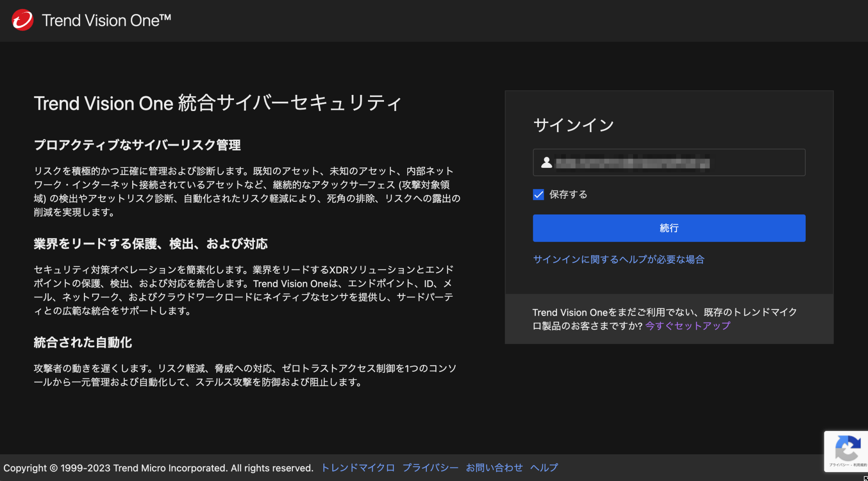Click the Trend Micro logo in the header

pos(22,19)
